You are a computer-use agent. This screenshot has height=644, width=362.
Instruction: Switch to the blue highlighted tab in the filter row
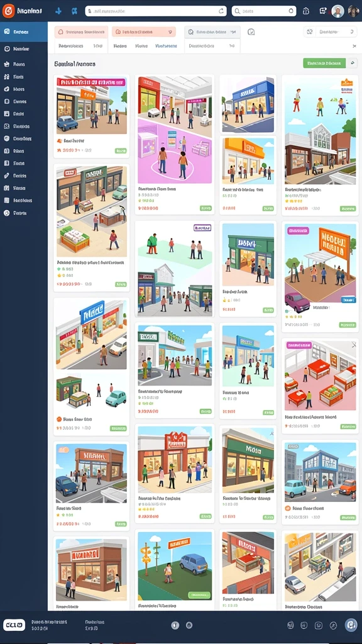pyautogui.click(x=166, y=47)
